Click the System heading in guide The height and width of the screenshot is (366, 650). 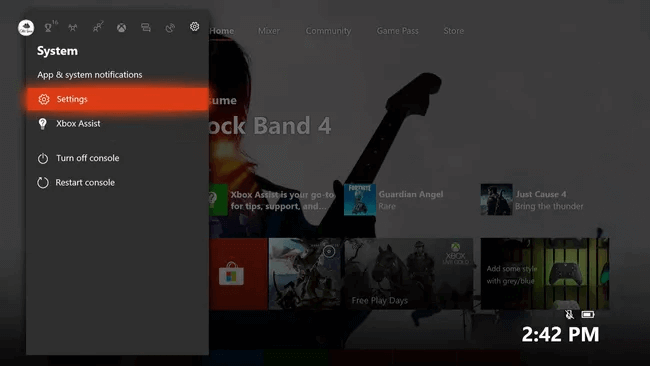click(57, 51)
